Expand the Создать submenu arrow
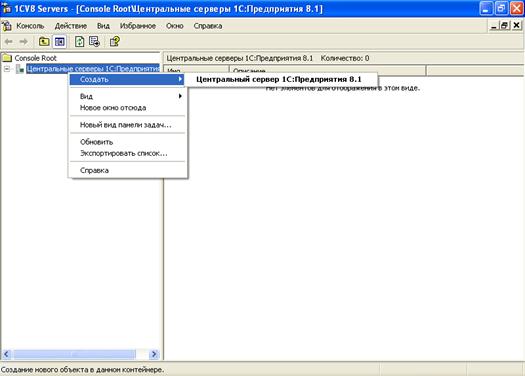This screenshot has width=525, height=376. [180, 79]
